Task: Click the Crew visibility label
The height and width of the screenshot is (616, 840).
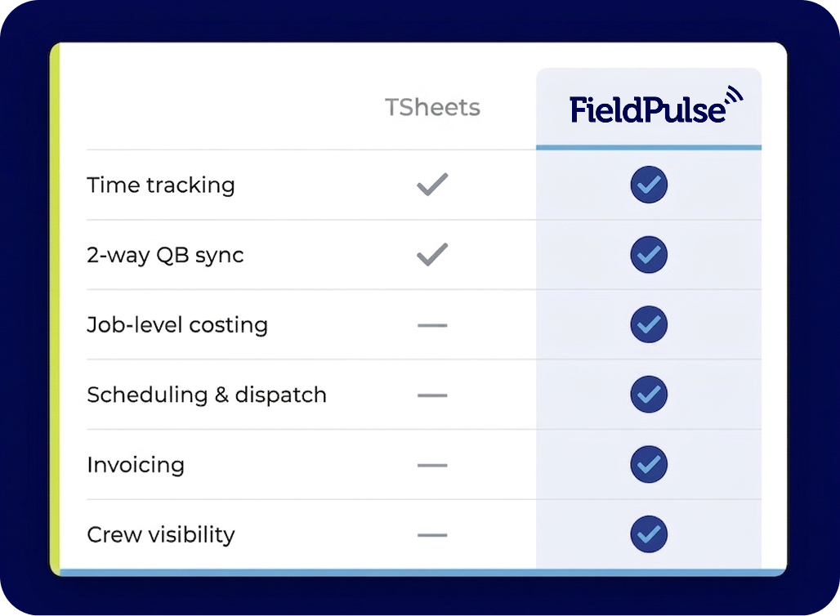Action: [x=161, y=535]
